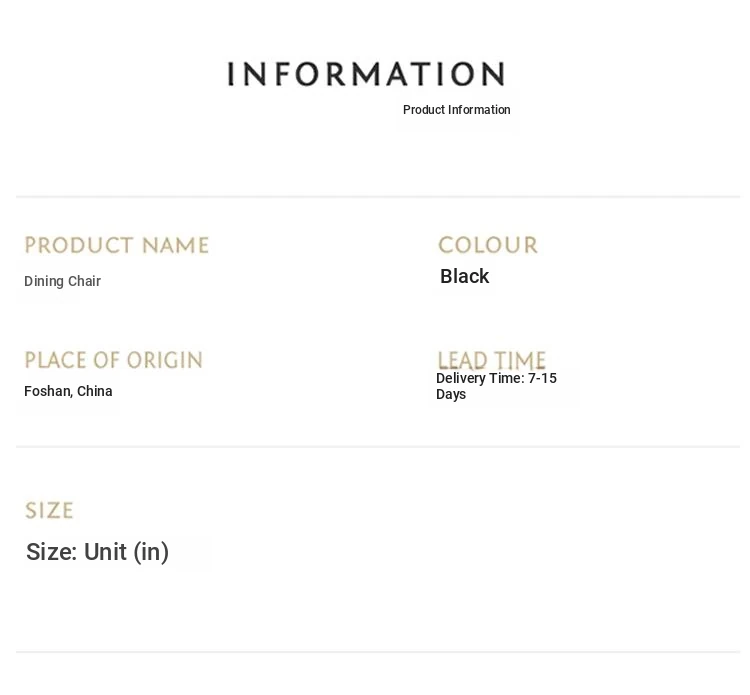The height and width of the screenshot is (695, 750).
Task: Click the INFORMATION main heading
Action: [x=366, y=74]
